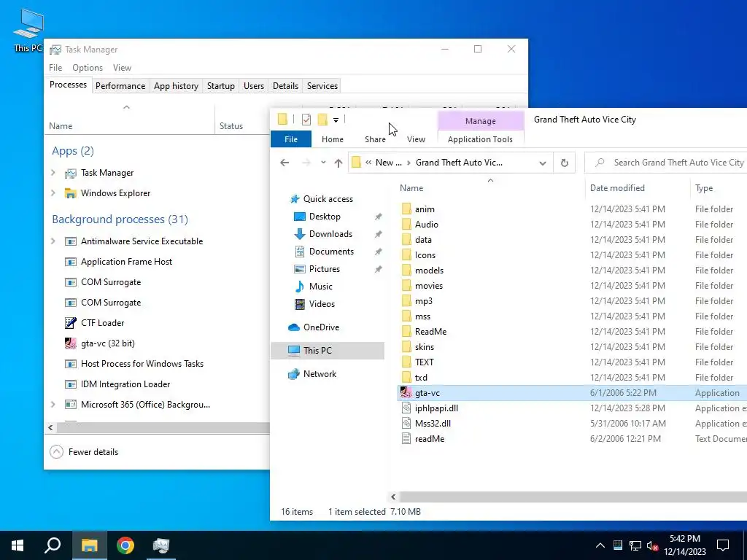Open Task Manager Options menu
This screenshot has height=560, width=747.
click(88, 68)
